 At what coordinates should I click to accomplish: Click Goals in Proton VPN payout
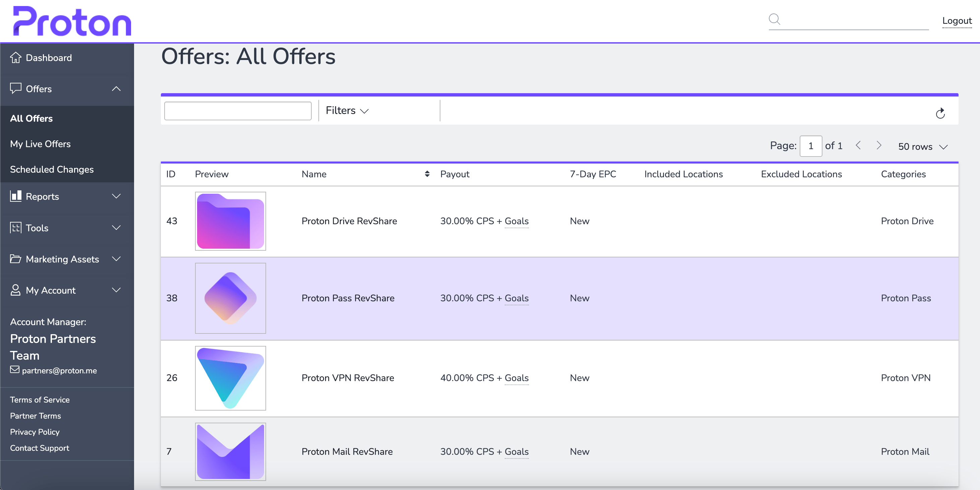[x=516, y=378]
